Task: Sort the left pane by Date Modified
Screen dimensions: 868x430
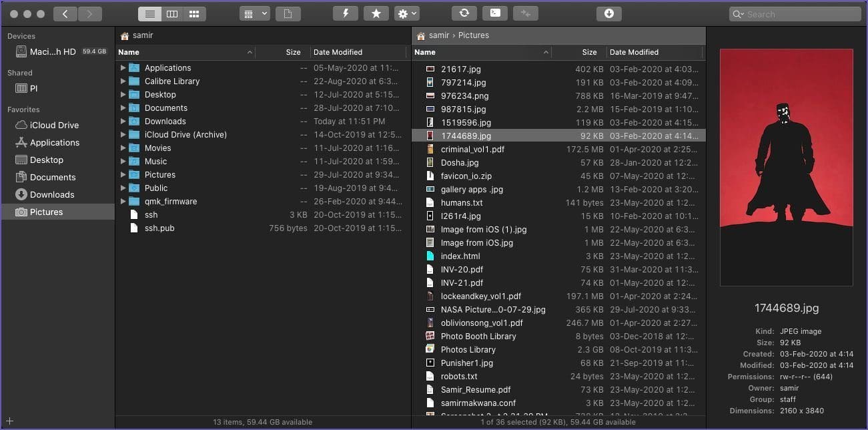Action: (x=358, y=52)
